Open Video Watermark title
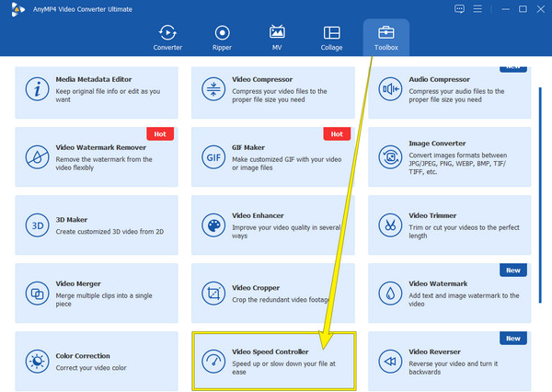The width and height of the screenshot is (552, 392). (438, 283)
